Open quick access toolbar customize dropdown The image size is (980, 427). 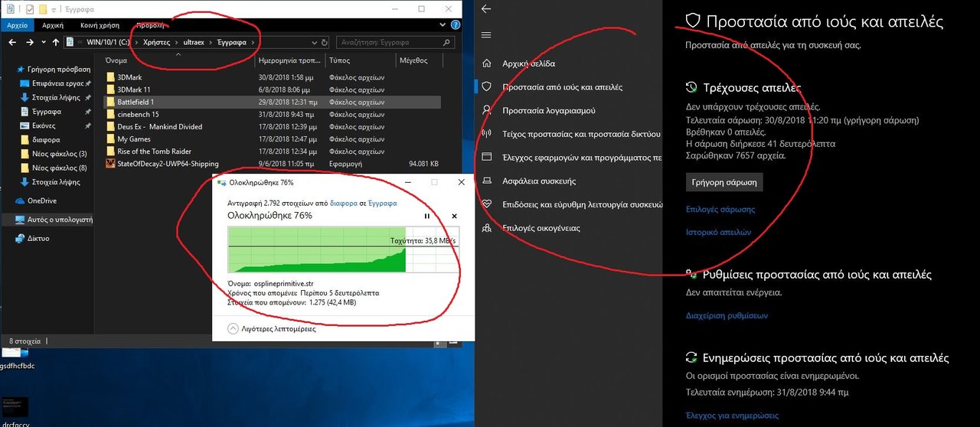[x=54, y=9]
